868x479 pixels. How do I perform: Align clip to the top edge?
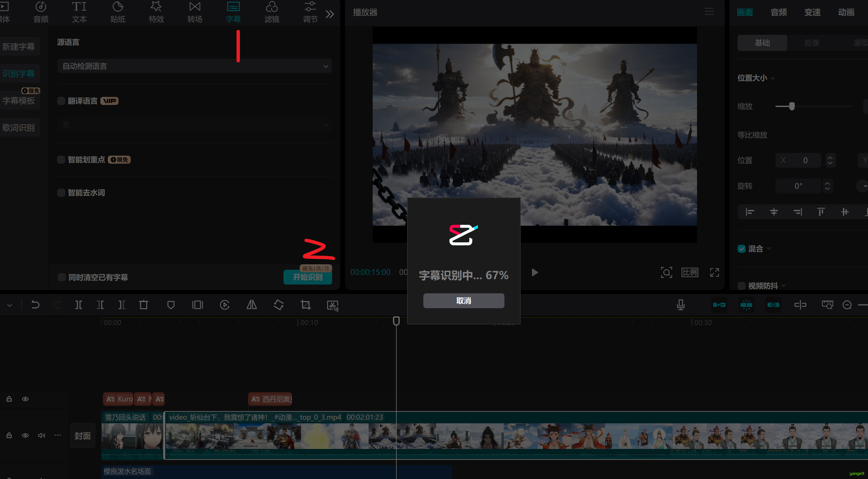[x=821, y=212]
